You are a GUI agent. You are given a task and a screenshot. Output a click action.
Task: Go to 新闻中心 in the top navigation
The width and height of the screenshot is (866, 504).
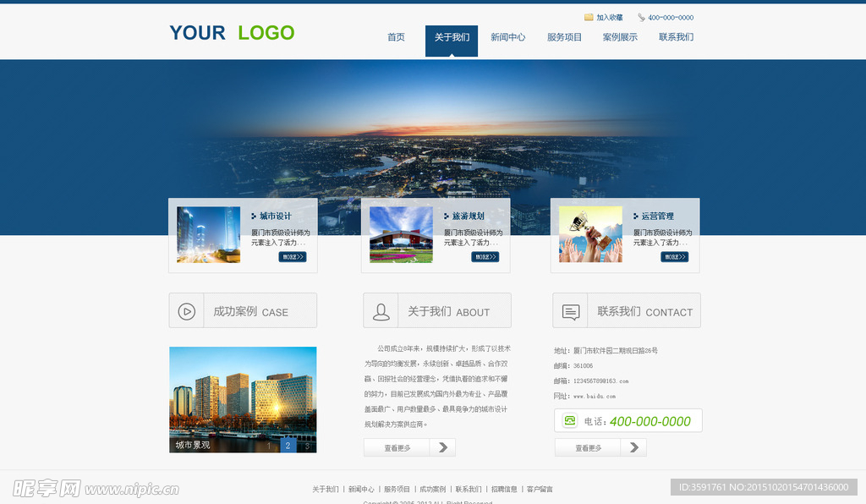508,37
